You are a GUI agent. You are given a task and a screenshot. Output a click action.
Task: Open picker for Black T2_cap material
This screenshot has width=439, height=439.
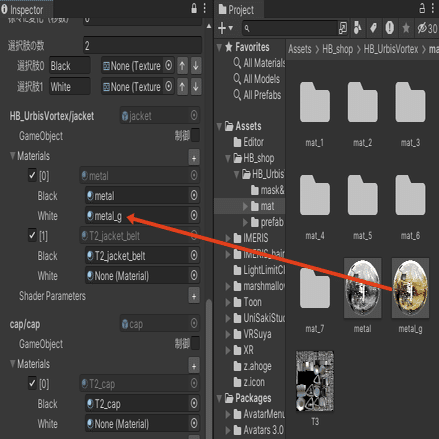(x=194, y=403)
